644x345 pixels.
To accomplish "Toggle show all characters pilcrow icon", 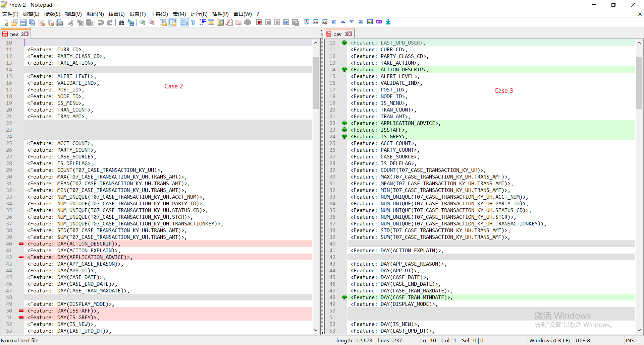I will [193, 22].
